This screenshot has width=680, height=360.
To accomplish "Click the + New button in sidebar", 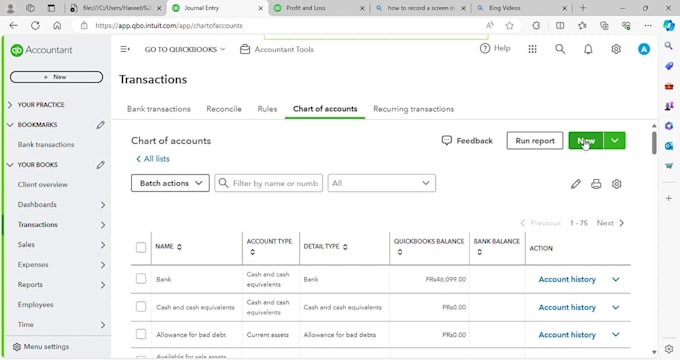I will (x=56, y=77).
